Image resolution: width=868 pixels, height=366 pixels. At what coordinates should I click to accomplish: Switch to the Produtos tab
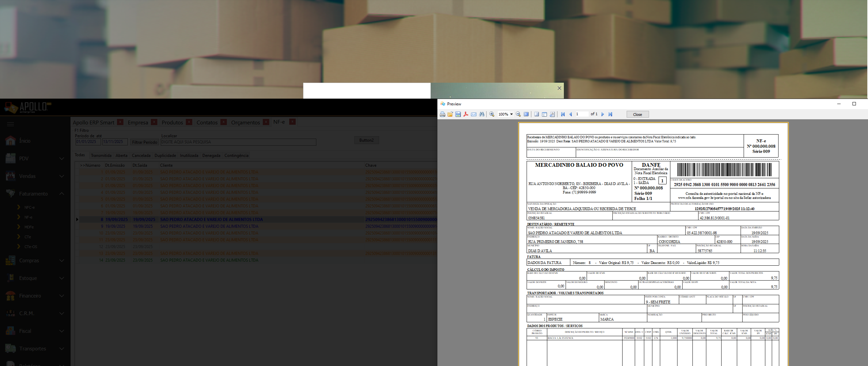point(172,122)
